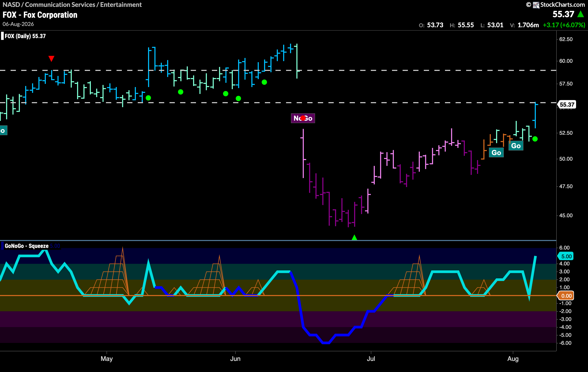
Task: Click the NASD / Communication Services / Entertainment header
Action: [x=72, y=5]
